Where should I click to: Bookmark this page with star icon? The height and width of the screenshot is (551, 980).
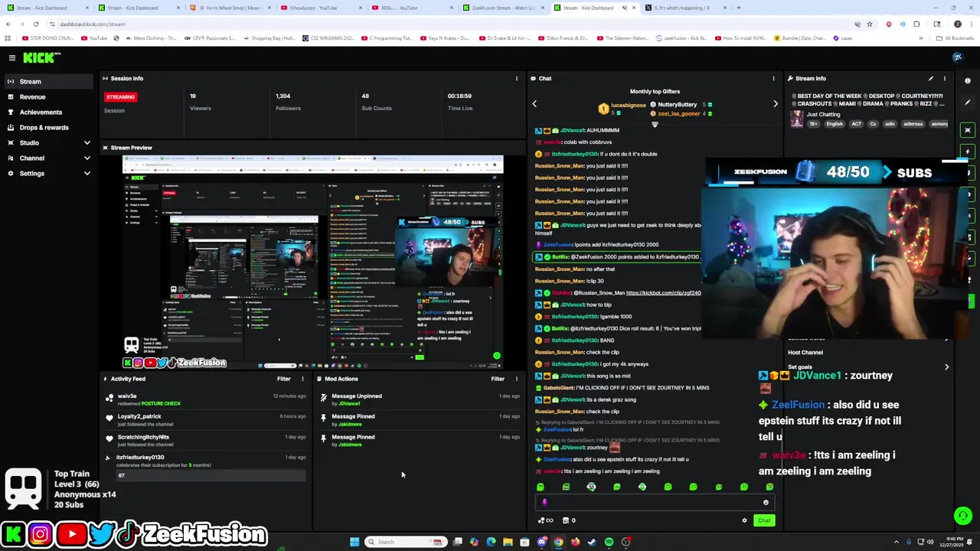pyautogui.click(x=870, y=24)
